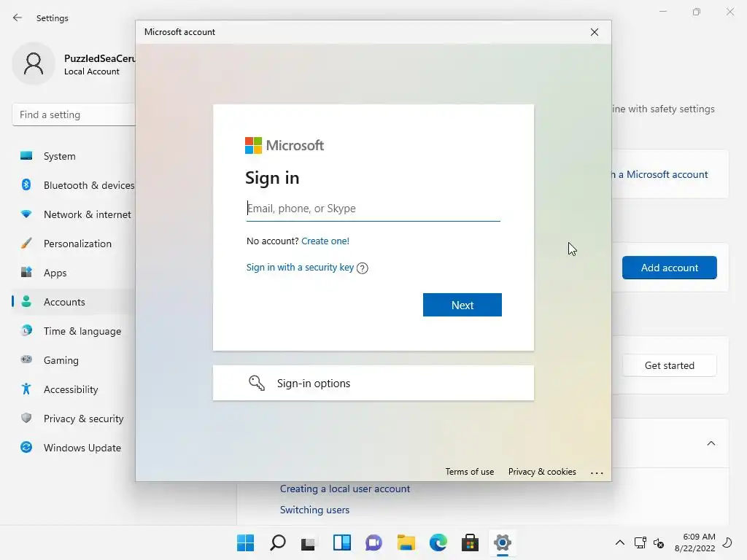Click the Get started button
The width and height of the screenshot is (747, 560).
coord(670,365)
